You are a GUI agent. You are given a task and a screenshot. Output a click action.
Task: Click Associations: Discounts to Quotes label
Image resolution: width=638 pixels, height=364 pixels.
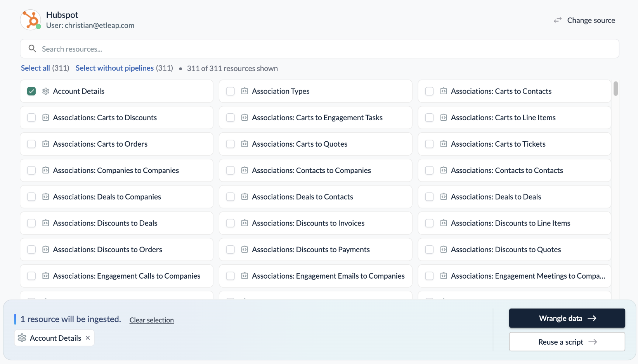pos(506,250)
